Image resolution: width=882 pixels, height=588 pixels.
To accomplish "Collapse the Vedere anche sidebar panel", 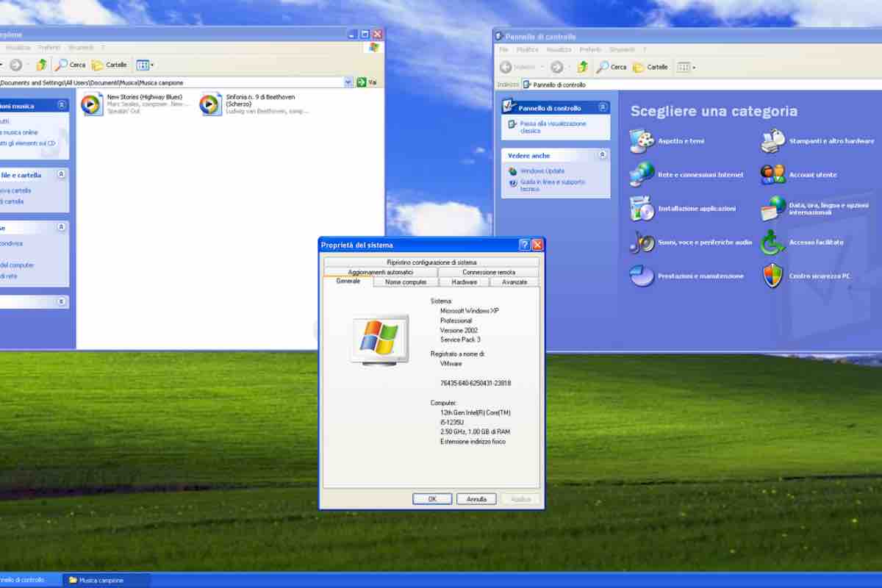I will click(603, 155).
